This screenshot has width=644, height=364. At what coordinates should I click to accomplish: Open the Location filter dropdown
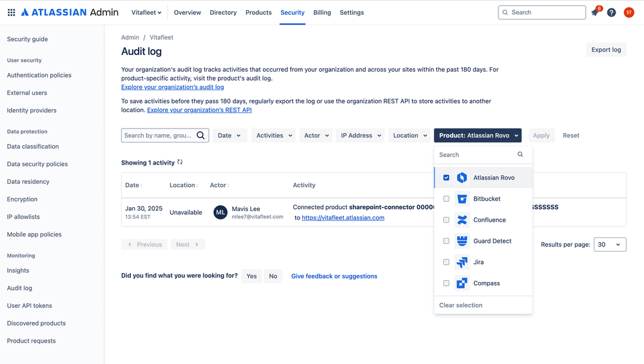click(x=410, y=136)
